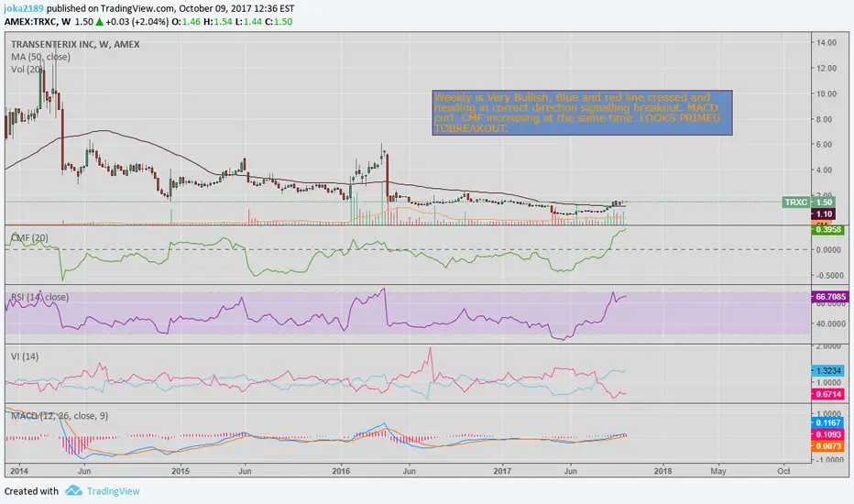
Task: Click the -0.5000 CMF axis label
Action: pos(827,276)
